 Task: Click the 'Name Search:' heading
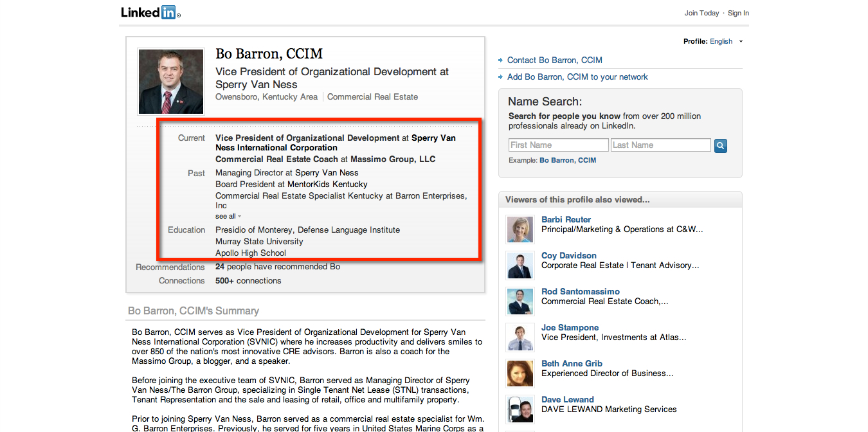[545, 102]
